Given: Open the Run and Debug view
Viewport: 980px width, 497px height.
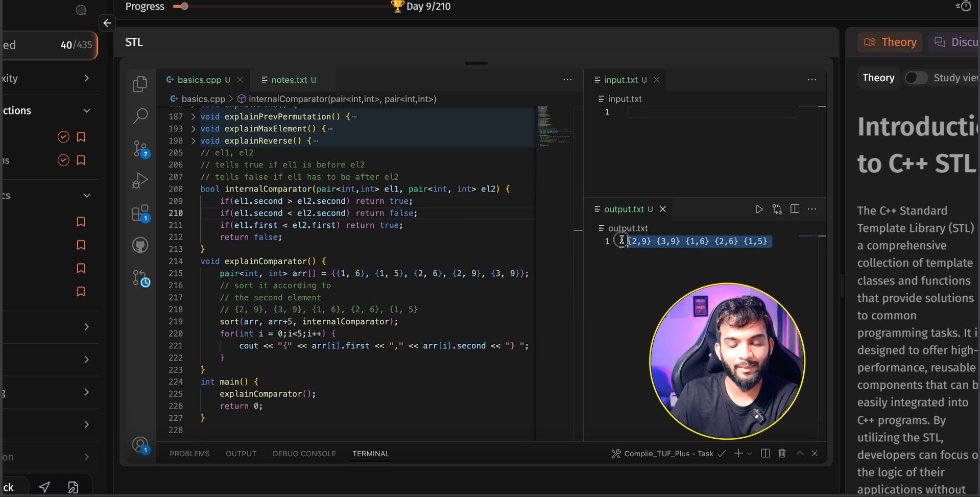Looking at the screenshot, I should (x=140, y=181).
